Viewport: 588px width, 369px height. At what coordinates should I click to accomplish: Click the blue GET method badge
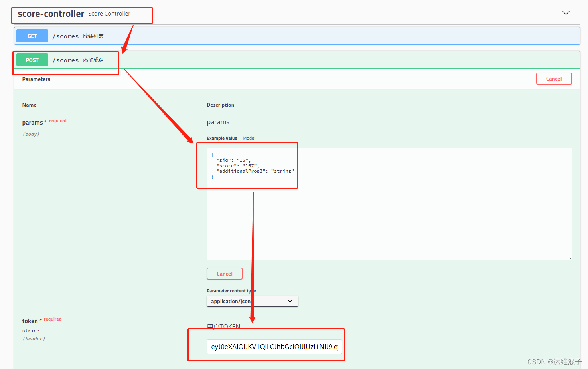click(32, 36)
